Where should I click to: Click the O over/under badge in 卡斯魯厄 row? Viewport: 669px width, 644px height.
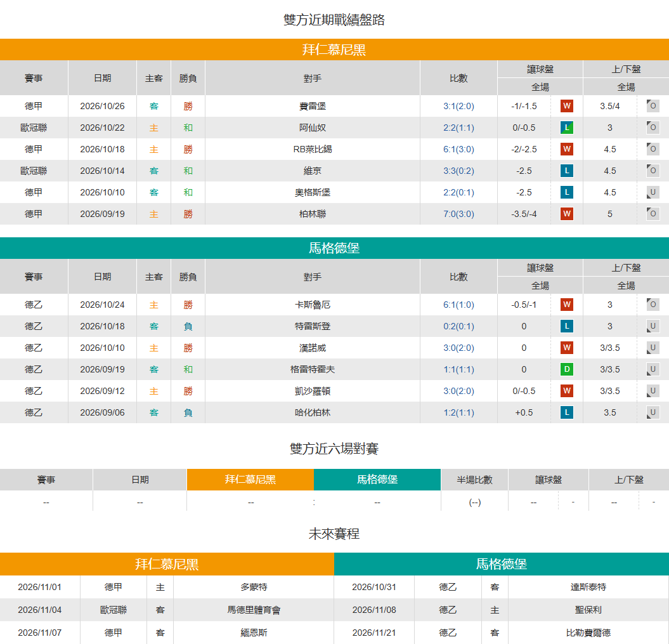click(653, 305)
